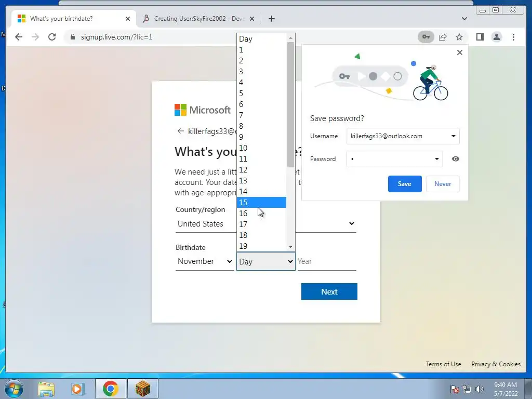Select day 8 option

(262, 126)
